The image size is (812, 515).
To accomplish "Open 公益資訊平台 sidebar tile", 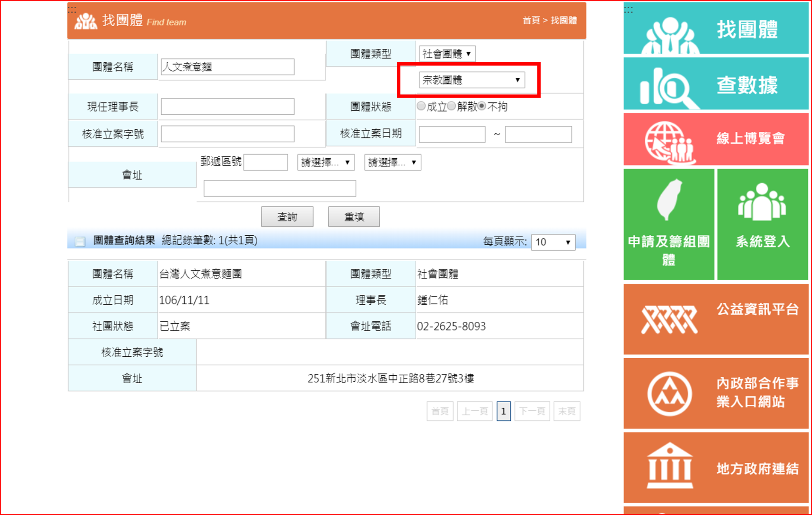I will (716, 319).
